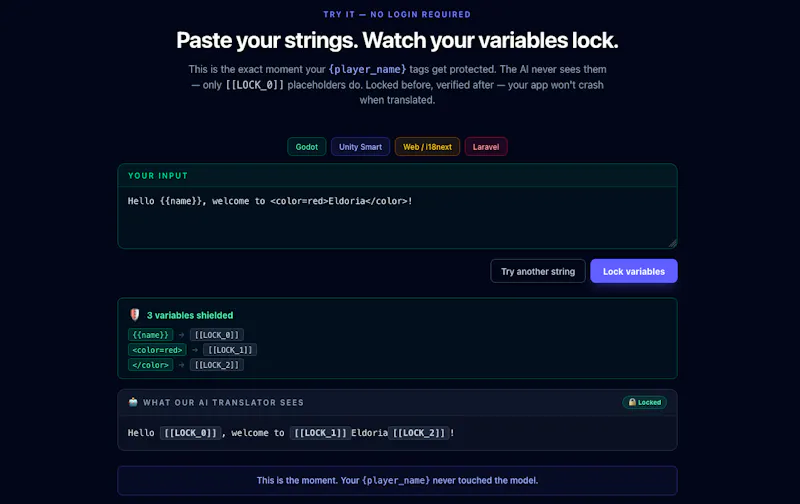Click the {player_name} code in the description
The height and width of the screenshot is (504, 800).
367,69
